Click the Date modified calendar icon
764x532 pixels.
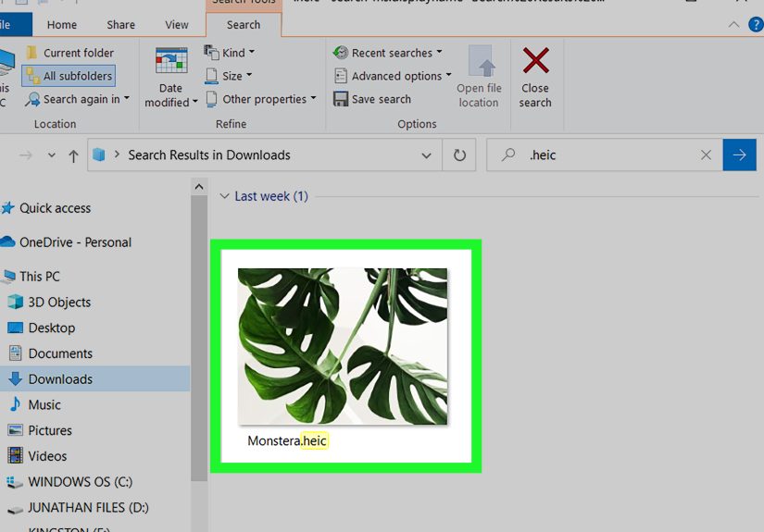(171, 60)
